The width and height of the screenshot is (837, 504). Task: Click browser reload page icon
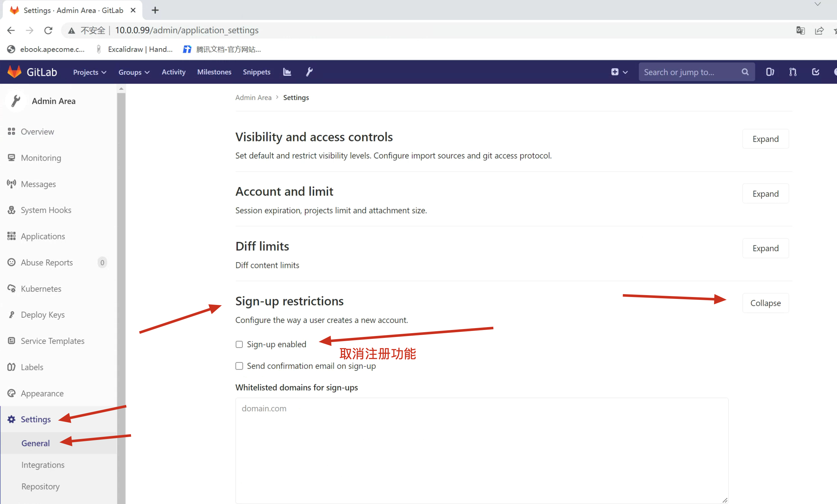pos(48,30)
